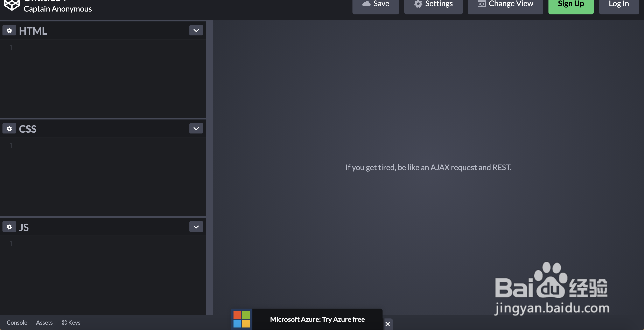Open JS editor settings gear
This screenshot has height=330, width=644.
pos(9,227)
